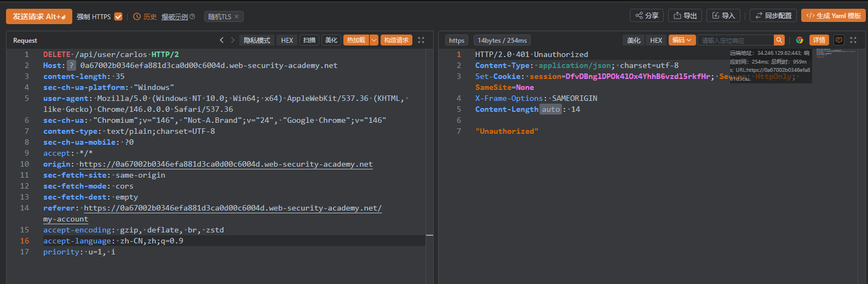Image resolution: width=868 pixels, height=284 pixels.
Task: Open the 编码 dropdown in response panel
Action: (x=682, y=40)
